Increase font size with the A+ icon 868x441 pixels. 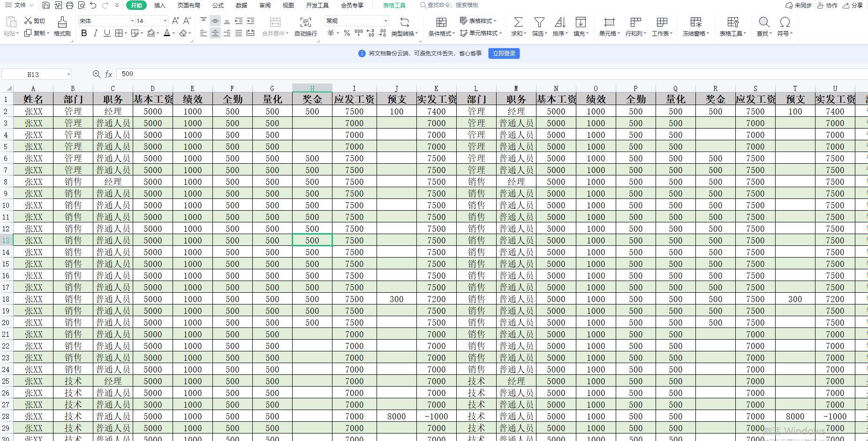click(x=175, y=21)
